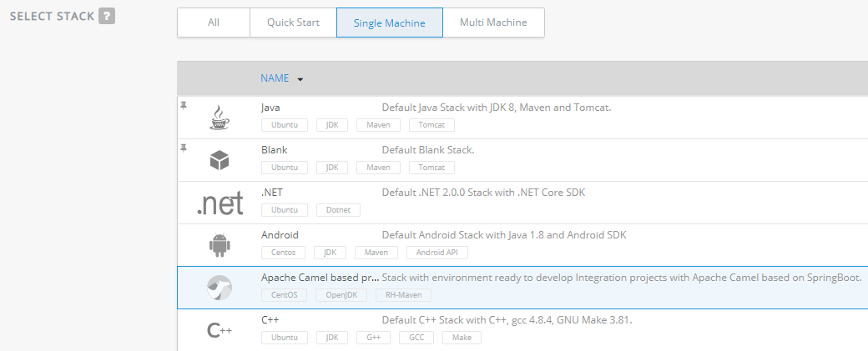Select the Multi Machine tab
Image resolution: width=868 pixels, height=351 pixels.
[493, 23]
